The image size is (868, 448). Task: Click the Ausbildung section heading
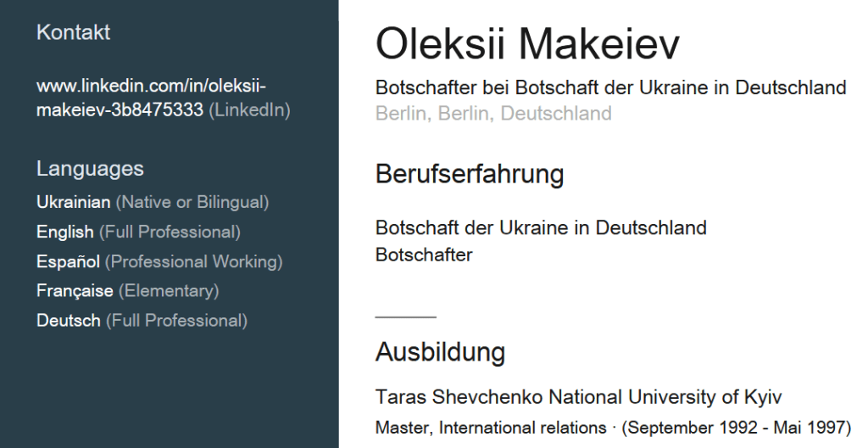pos(440,351)
